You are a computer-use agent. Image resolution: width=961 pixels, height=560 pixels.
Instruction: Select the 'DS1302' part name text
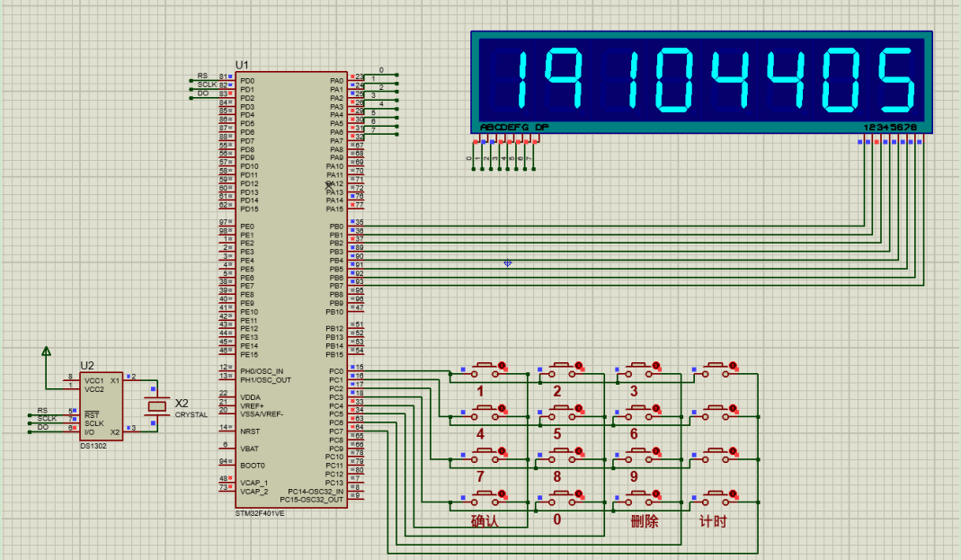click(93, 446)
